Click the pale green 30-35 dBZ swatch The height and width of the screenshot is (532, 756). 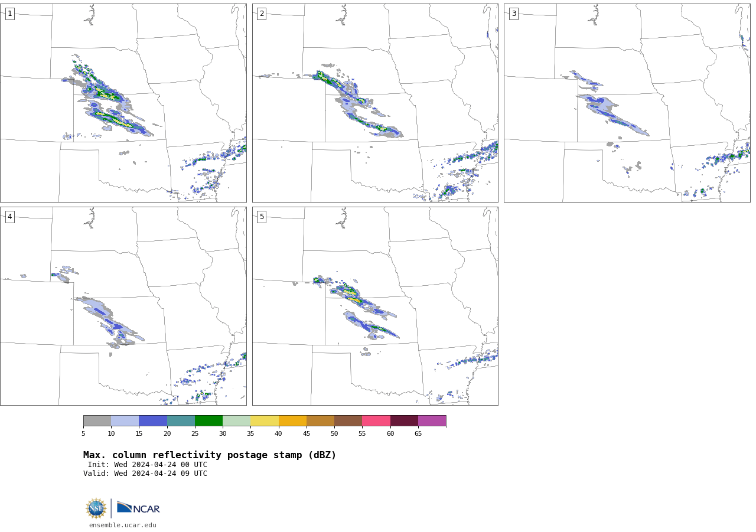coord(237,420)
